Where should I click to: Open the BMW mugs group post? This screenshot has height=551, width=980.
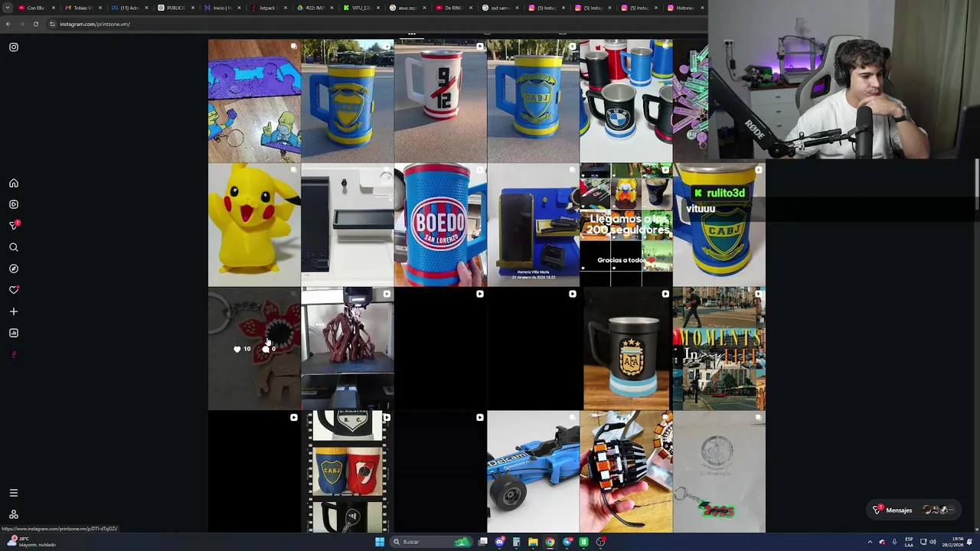(x=626, y=101)
